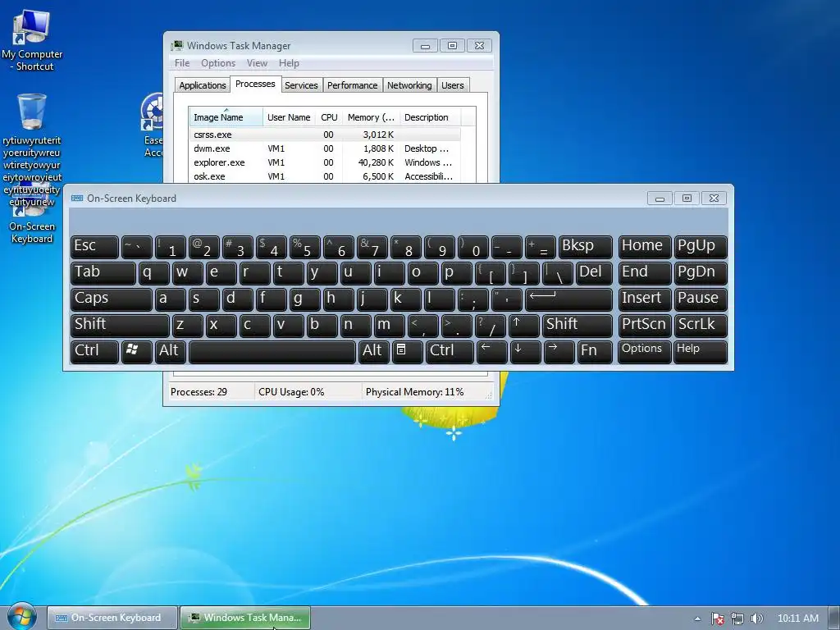Viewport: 840px width, 630px height.
Task: Toggle the ScrLk key
Action: (701, 326)
